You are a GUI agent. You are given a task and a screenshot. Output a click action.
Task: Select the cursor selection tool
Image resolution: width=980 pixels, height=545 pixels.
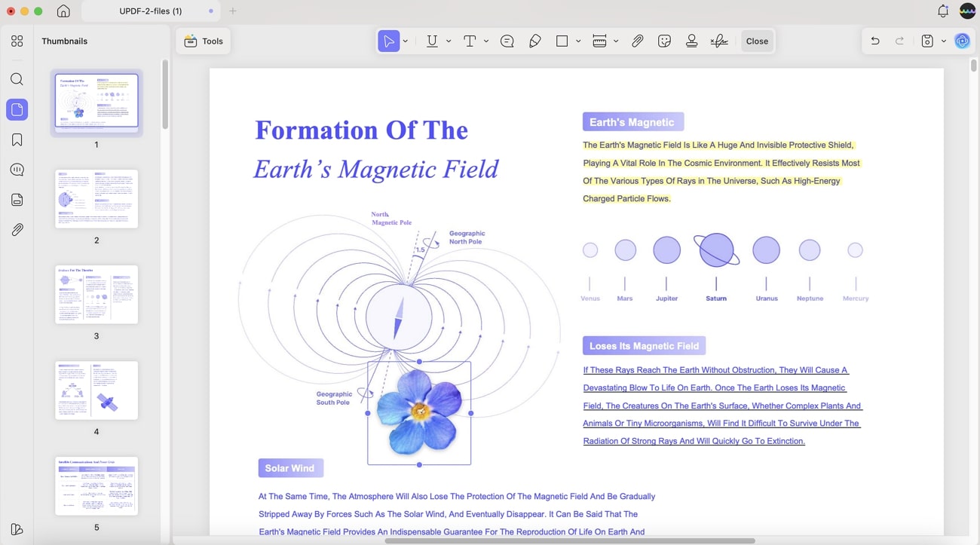388,41
